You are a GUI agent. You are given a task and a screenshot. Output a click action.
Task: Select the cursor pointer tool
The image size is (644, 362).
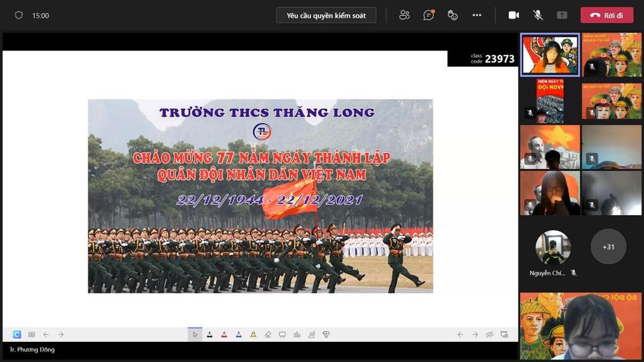(195, 334)
